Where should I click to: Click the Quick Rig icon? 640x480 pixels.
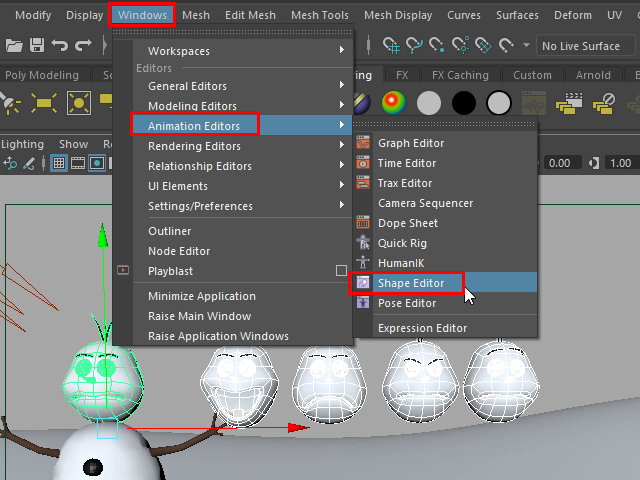tap(363, 243)
